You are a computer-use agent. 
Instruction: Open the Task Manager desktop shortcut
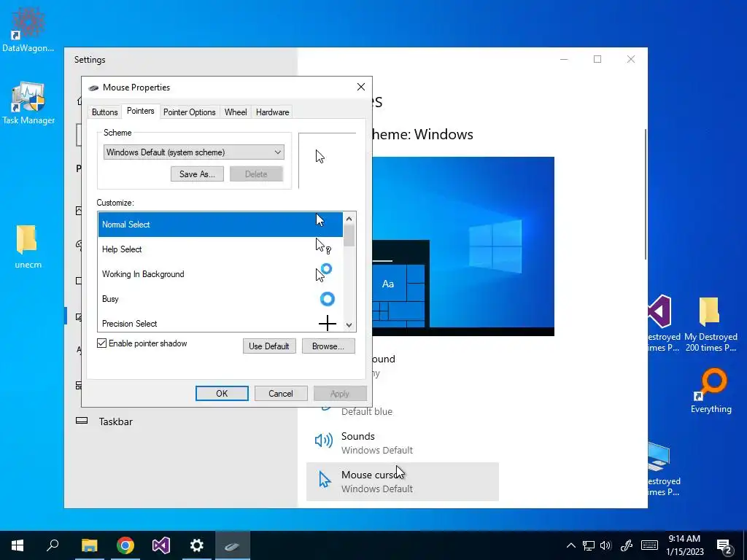click(28, 104)
